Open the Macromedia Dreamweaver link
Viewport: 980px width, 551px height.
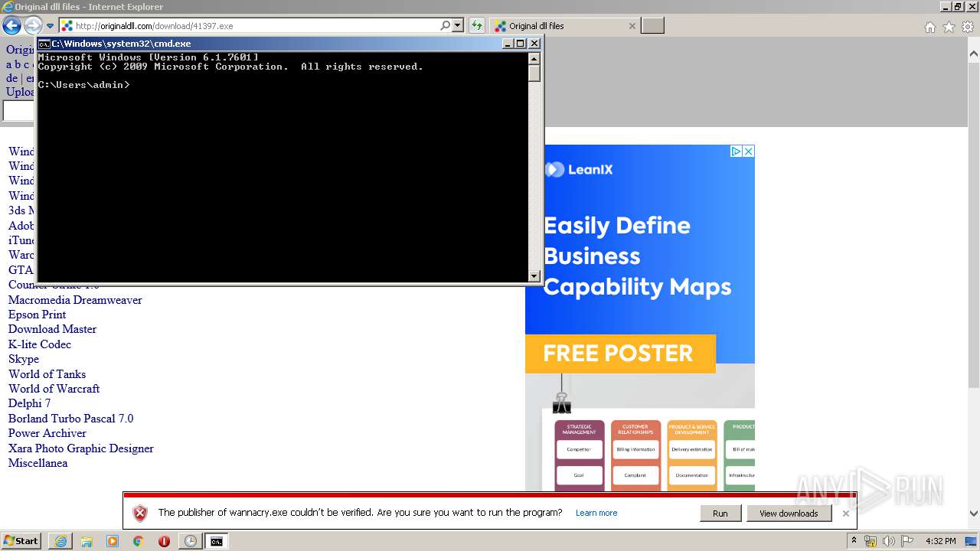point(75,300)
